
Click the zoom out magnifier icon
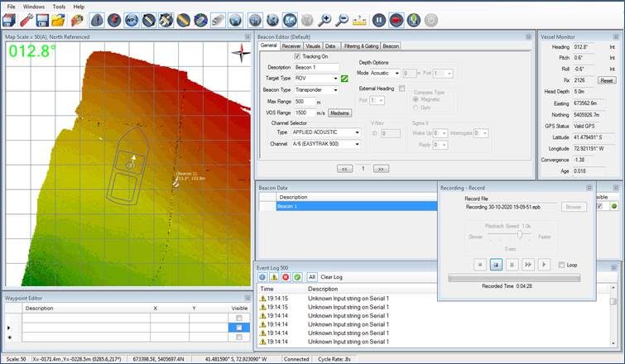pos(343,19)
